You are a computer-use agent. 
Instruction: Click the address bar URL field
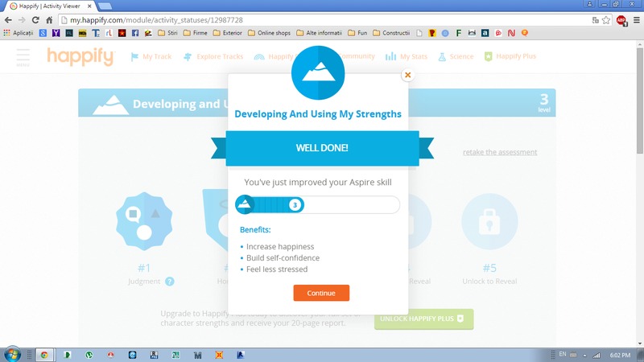(x=324, y=20)
